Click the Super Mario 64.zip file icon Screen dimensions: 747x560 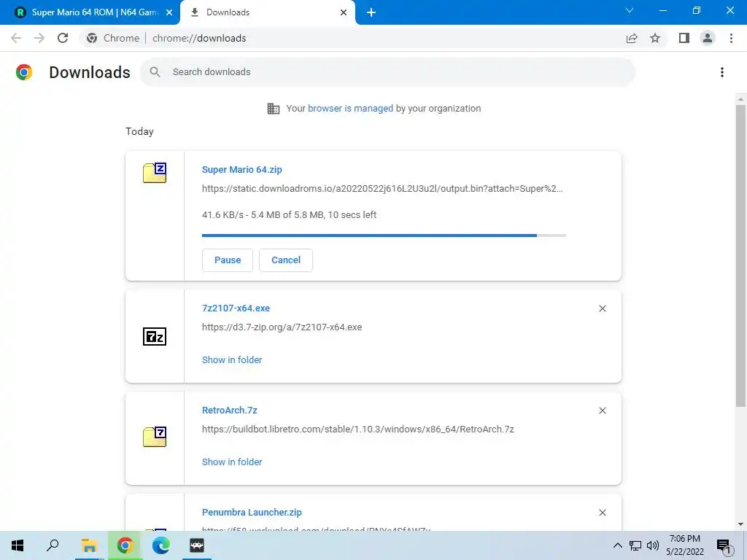(155, 173)
